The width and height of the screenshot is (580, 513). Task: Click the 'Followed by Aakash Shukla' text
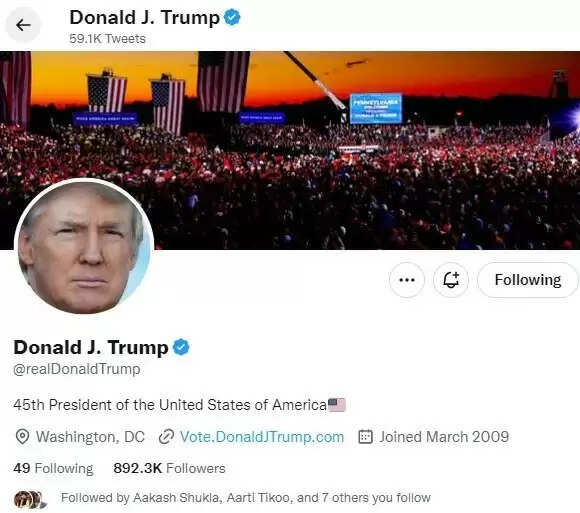pyautogui.click(x=246, y=498)
